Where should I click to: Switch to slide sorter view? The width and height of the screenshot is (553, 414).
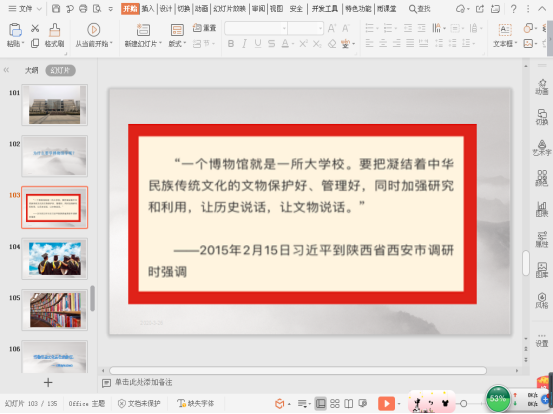[x=334, y=403]
